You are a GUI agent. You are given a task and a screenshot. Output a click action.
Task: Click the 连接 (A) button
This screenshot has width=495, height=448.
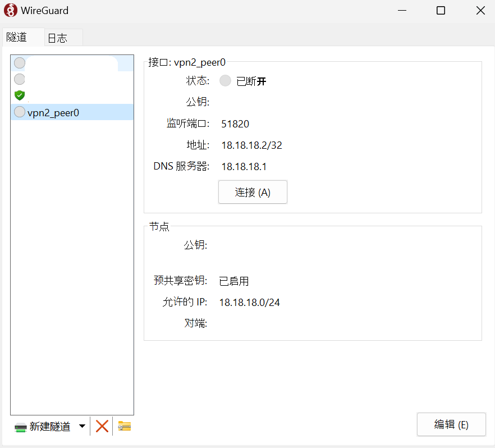tap(253, 192)
